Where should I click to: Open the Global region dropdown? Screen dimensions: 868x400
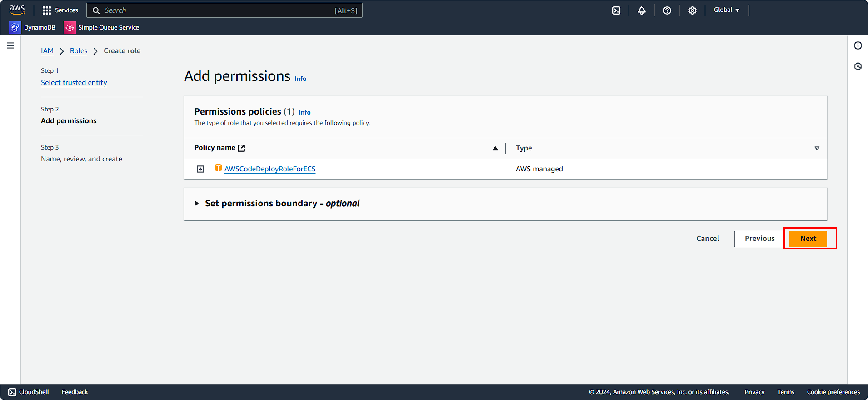point(727,10)
